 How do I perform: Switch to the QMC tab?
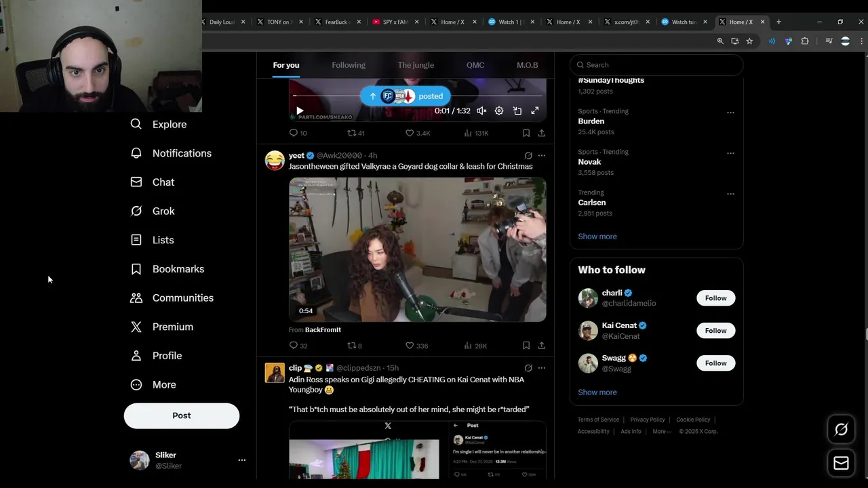[x=475, y=65]
